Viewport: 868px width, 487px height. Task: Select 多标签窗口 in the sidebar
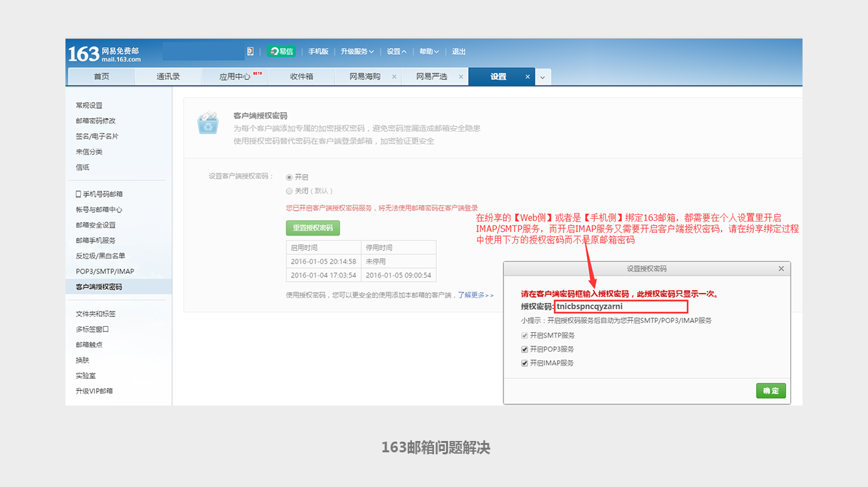92,329
